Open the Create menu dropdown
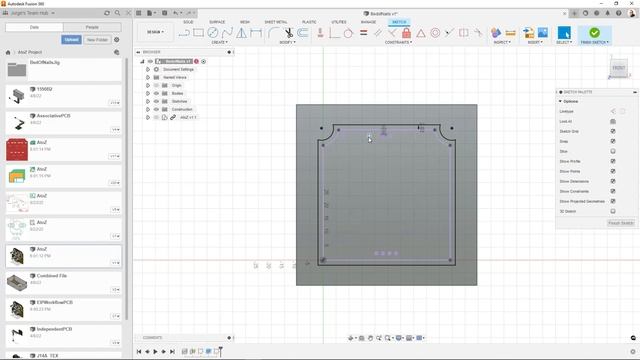Image resolution: width=640 pixels, height=360 pixels. 220,42
